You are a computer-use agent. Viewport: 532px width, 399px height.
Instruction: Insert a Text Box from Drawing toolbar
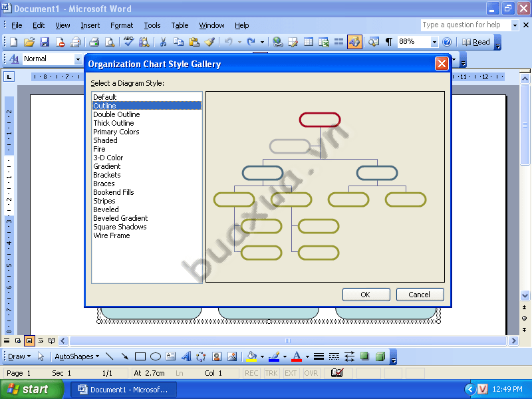(171, 356)
